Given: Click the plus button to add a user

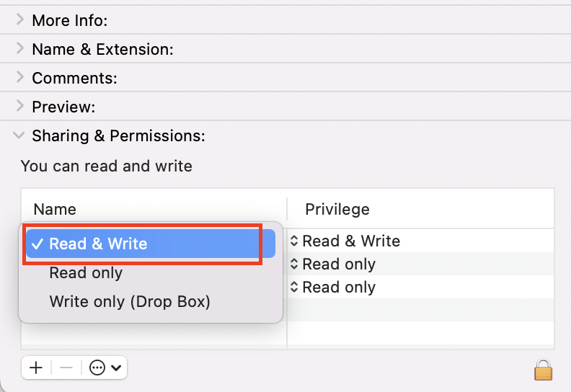Looking at the screenshot, I should 36,367.
